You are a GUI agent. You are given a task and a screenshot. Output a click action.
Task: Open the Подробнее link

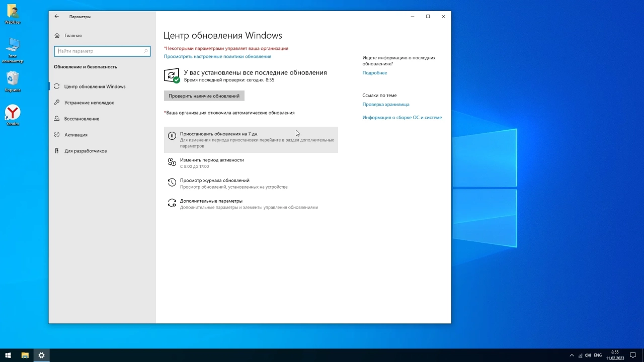tap(375, 73)
